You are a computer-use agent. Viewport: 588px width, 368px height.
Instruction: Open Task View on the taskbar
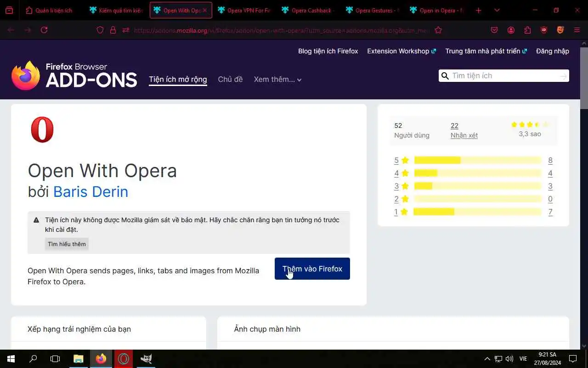55,359
